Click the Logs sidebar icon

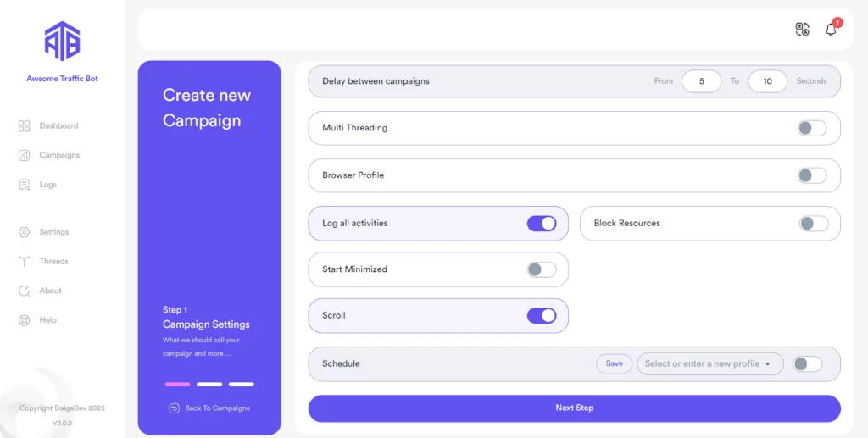[x=24, y=185]
